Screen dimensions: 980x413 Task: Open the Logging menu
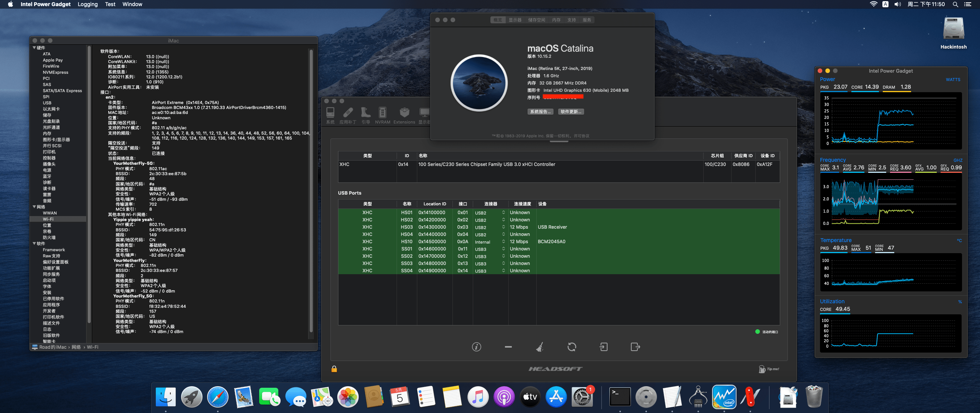tap(88, 4)
